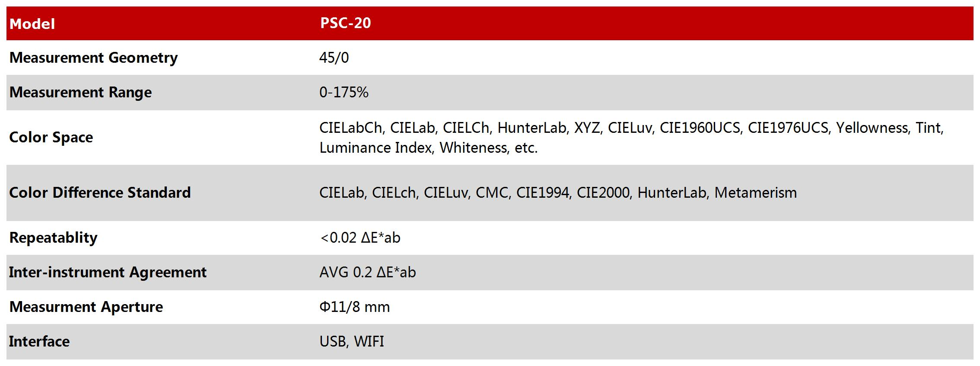Select the Repeatablity row label
The width and height of the screenshot is (980, 366).
click(x=53, y=238)
